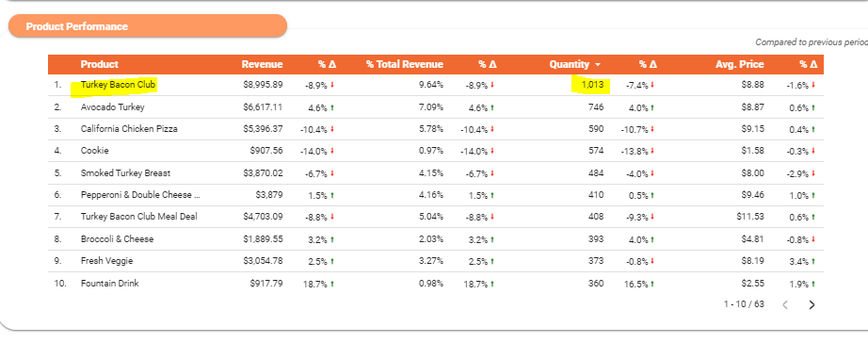Click the Turkey Bacon Club product name
Screen dimensions: 868x343
click(118, 86)
